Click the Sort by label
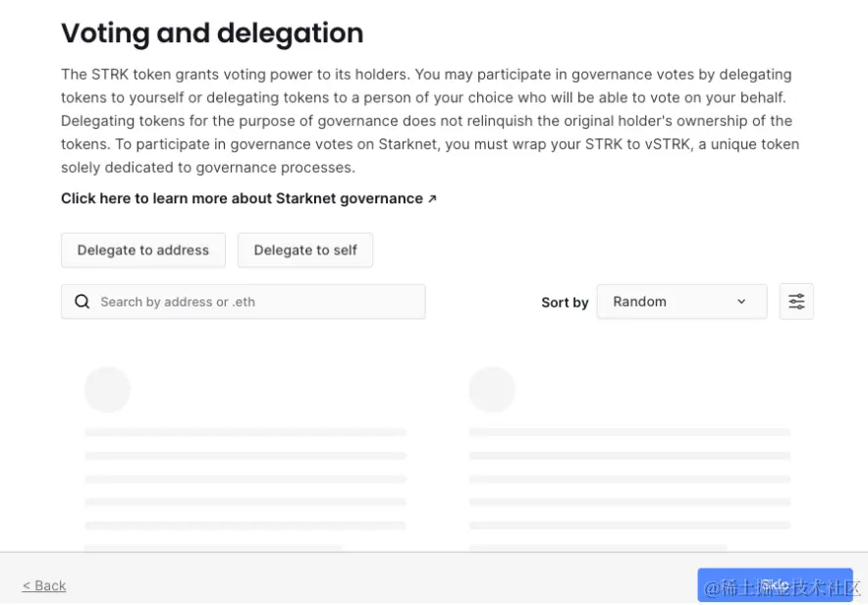This screenshot has height=605, width=868. 565,302
